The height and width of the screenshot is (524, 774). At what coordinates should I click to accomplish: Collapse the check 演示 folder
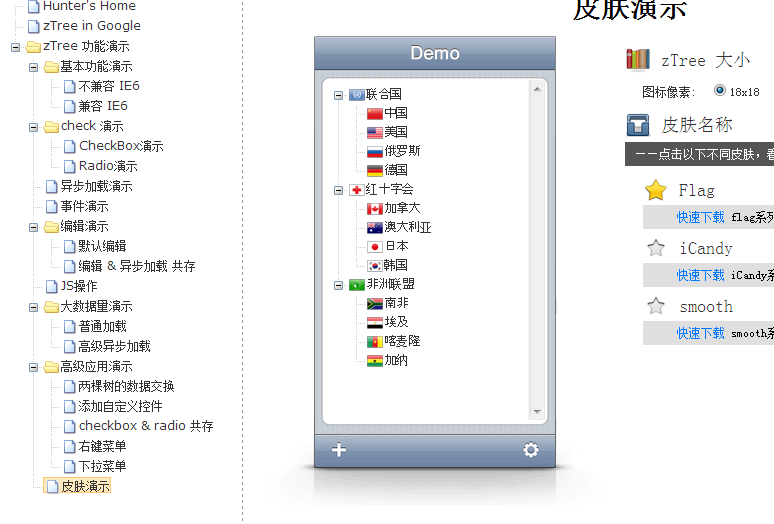click(x=33, y=127)
